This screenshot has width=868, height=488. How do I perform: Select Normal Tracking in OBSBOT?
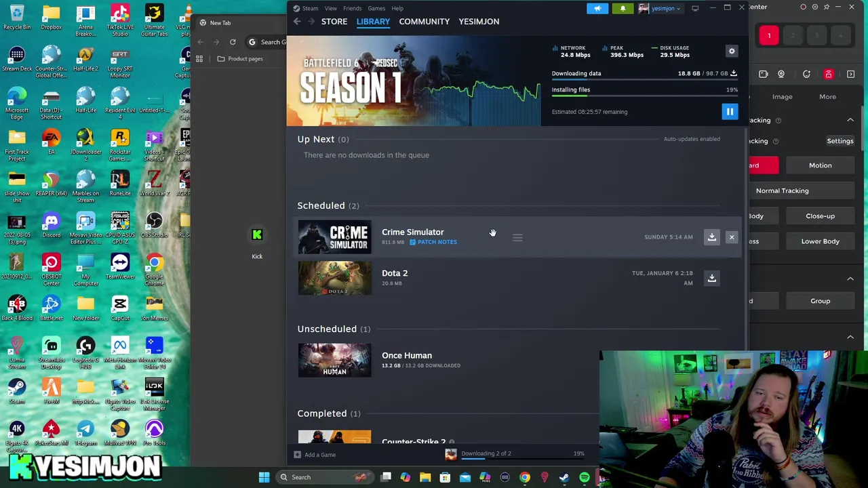click(782, 190)
